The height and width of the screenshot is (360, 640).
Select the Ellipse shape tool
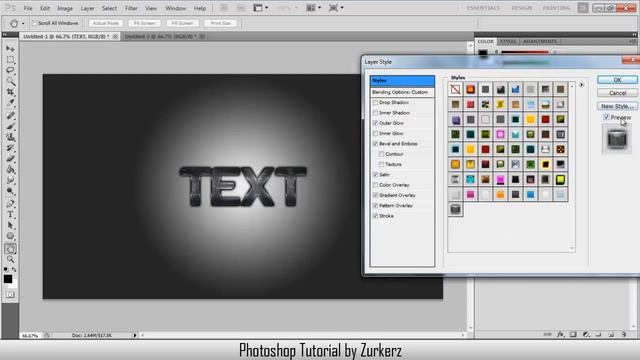[10, 236]
